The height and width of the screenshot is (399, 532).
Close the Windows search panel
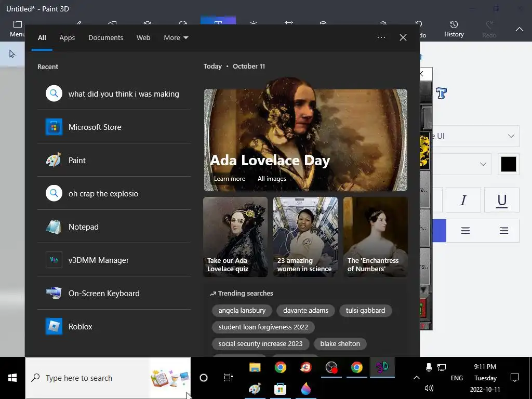click(403, 37)
